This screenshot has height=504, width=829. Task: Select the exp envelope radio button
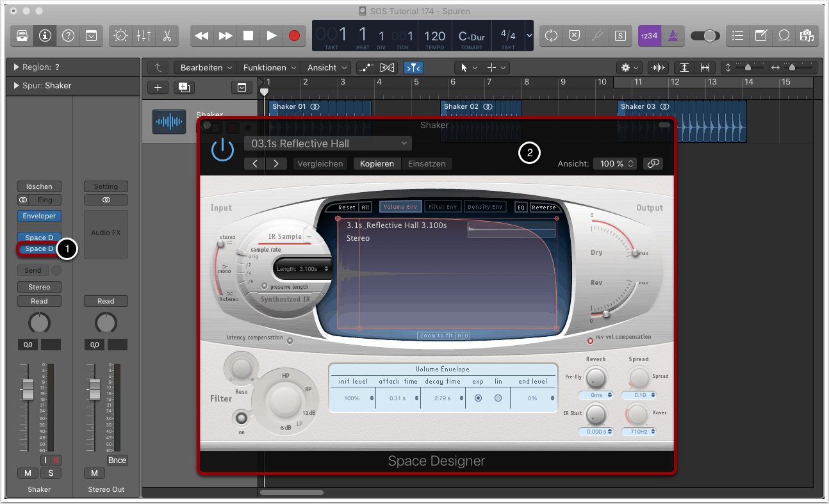tap(478, 398)
